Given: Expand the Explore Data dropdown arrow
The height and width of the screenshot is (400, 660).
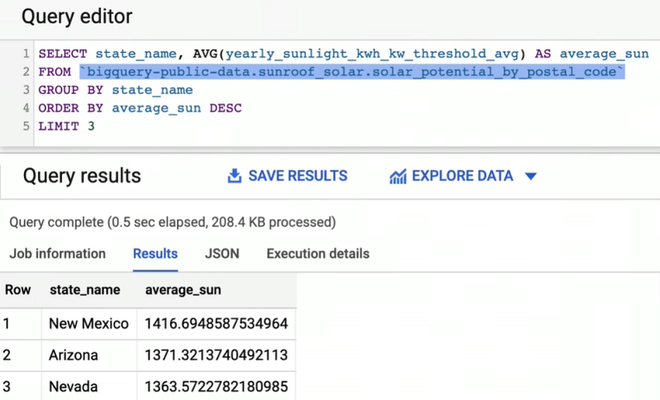Looking at the screenshot, I should 531,176.
